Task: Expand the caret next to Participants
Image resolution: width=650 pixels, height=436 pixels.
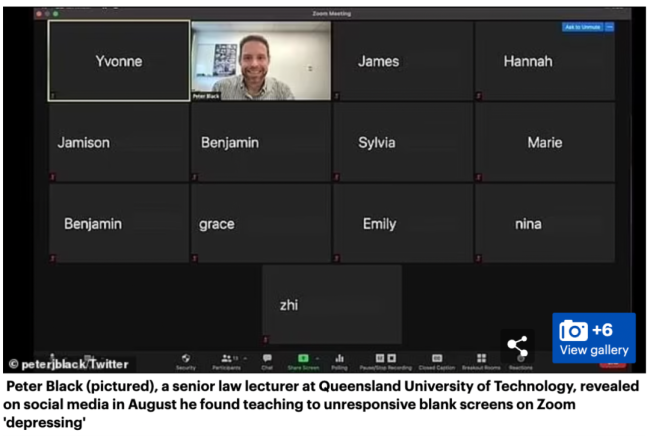Action: [x=245, y=358]
